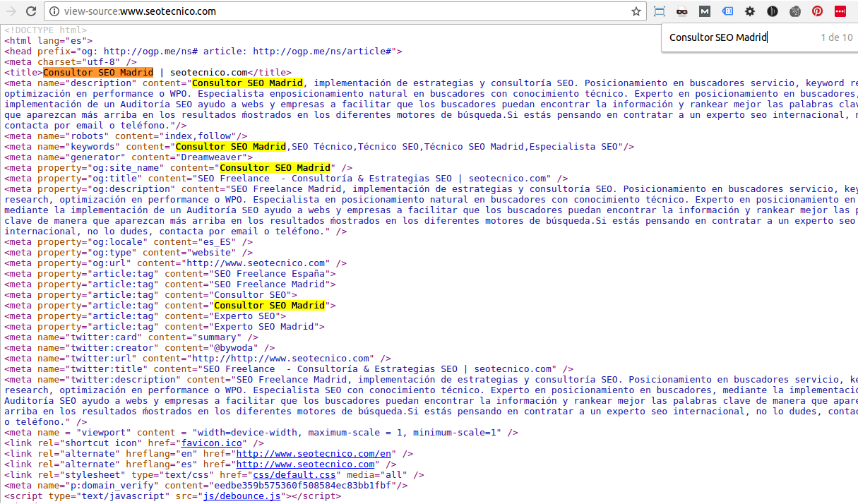Open the Pinterest extension
The width and height of the screenshot is (858, 504).
click(818, 11)
